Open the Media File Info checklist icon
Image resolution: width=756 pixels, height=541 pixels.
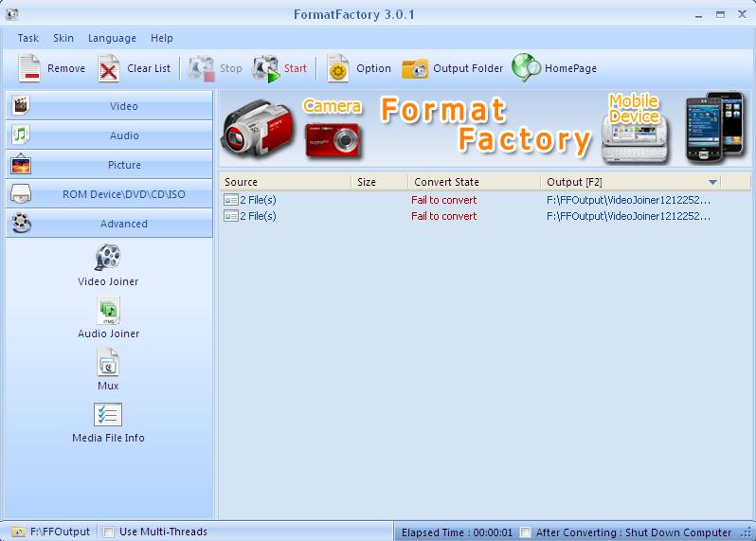tap(107, 415)
